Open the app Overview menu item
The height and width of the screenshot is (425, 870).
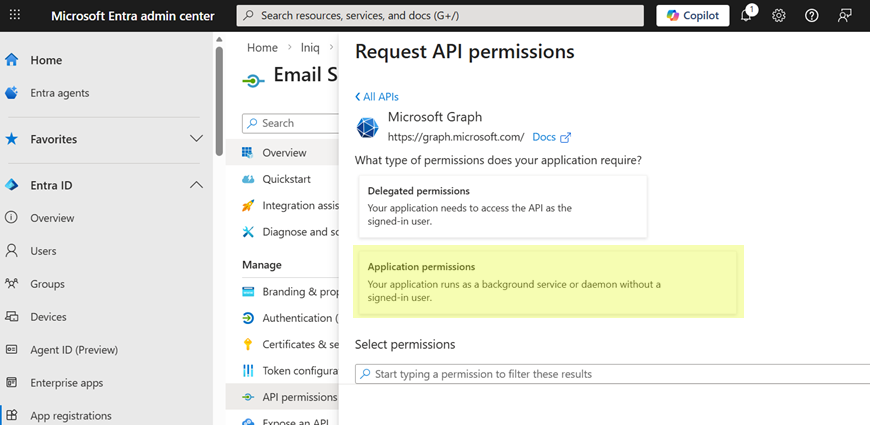click(282, 153)
